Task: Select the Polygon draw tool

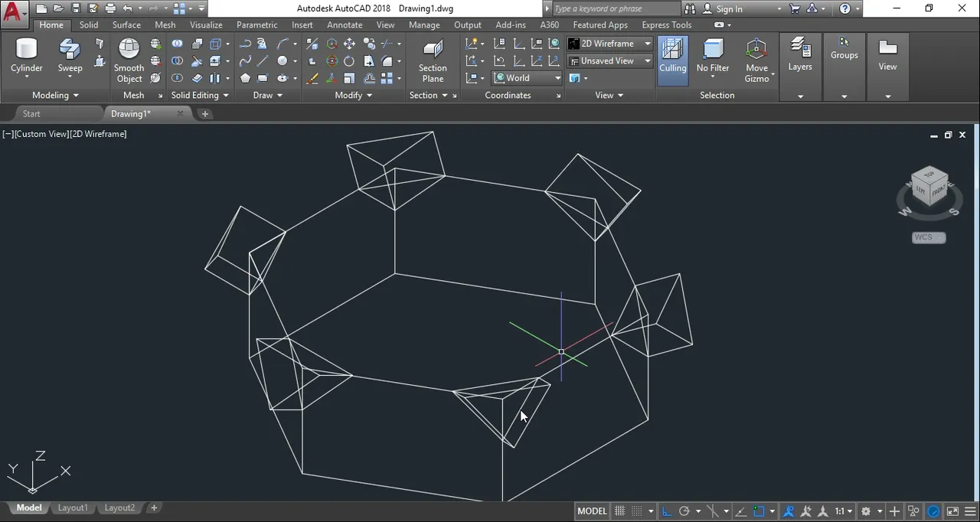Action: [x=245, y=78]
